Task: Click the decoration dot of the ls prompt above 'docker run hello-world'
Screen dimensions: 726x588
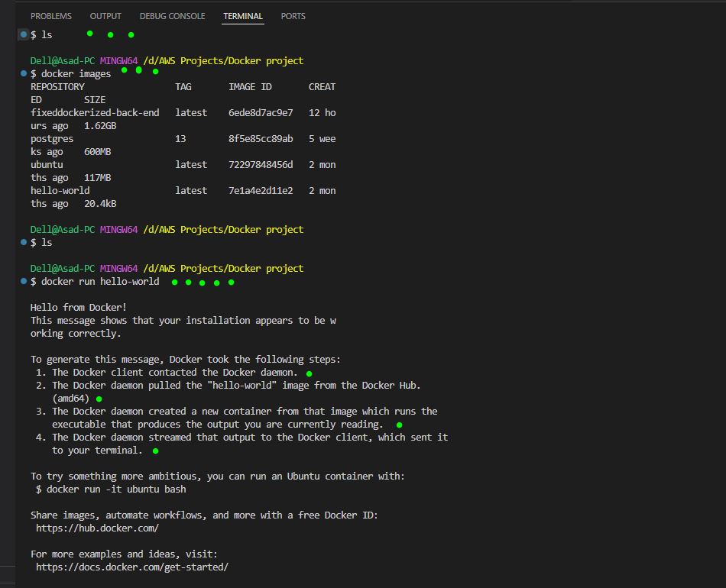Action: pos(24,242)
